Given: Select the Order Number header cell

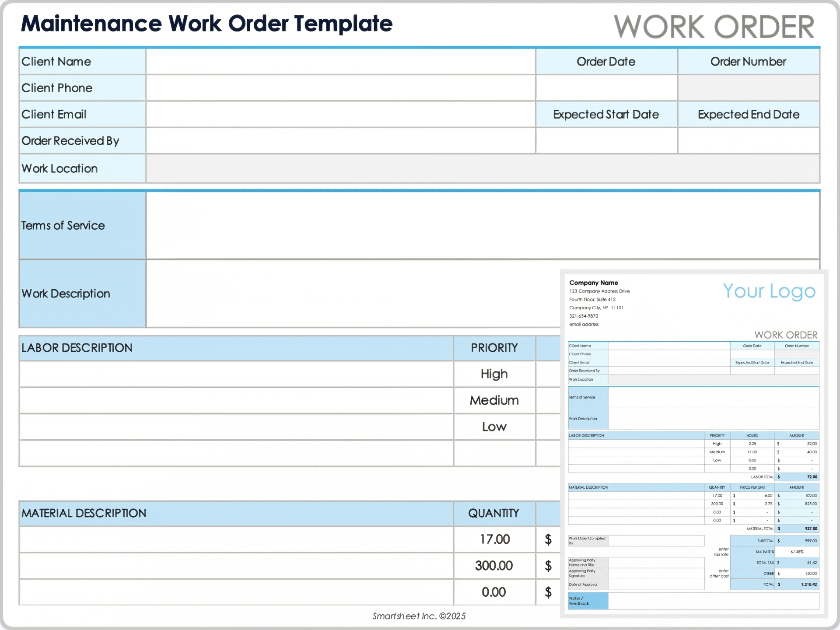Looking at the screenshot, I should [748, 61].
